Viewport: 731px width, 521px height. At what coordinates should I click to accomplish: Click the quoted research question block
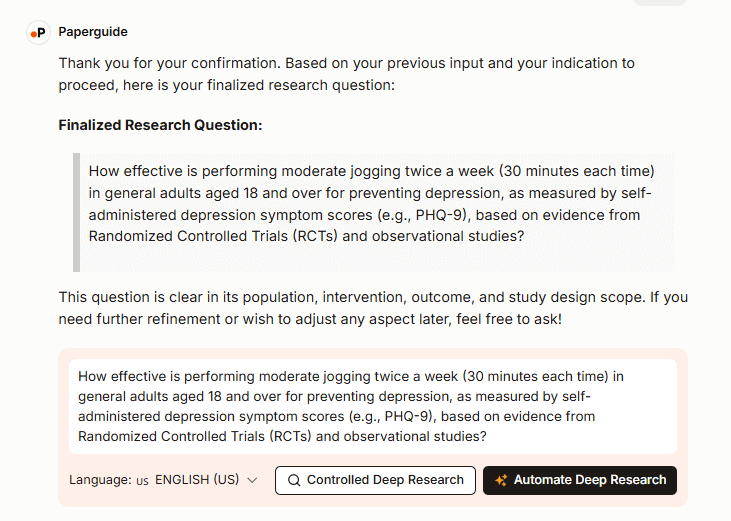pos(372,203)
